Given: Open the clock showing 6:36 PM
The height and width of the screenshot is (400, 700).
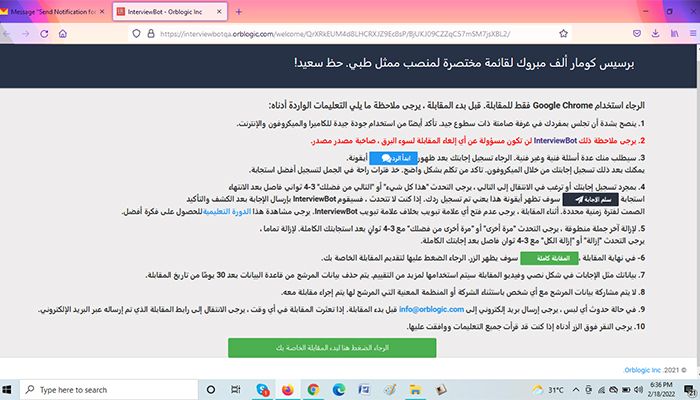Looking at the screenshot, I should [661, 388].
